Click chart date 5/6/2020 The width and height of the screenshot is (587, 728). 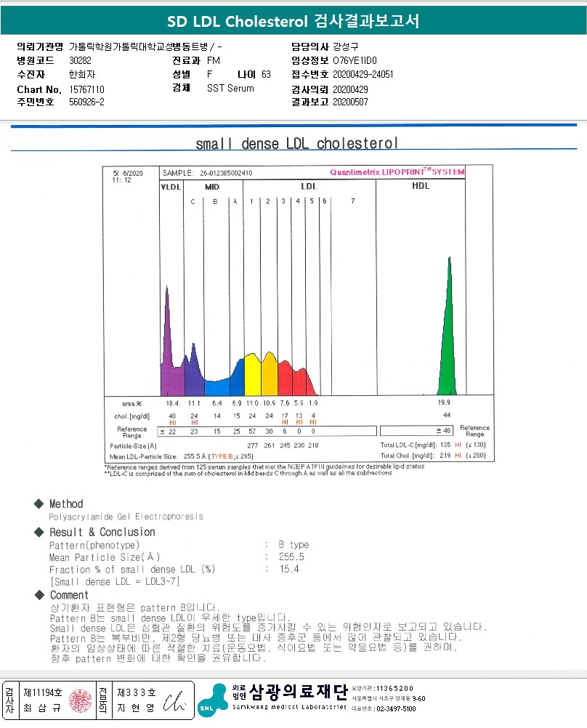(x=128, y=173)
